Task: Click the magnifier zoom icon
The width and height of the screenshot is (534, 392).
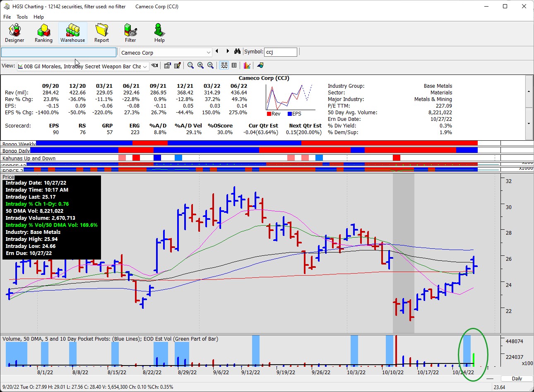Action: click(x=190, y=65)
